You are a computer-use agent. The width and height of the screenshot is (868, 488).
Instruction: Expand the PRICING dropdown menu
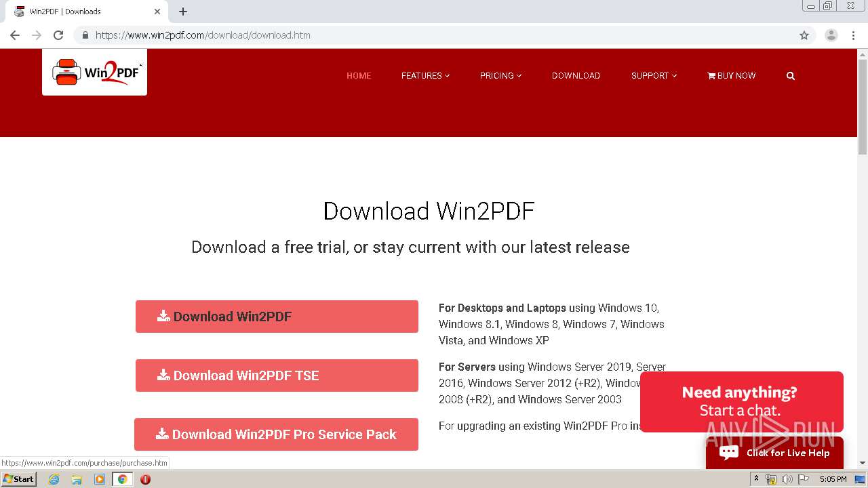pyautogui.click(x=500, y=76)
